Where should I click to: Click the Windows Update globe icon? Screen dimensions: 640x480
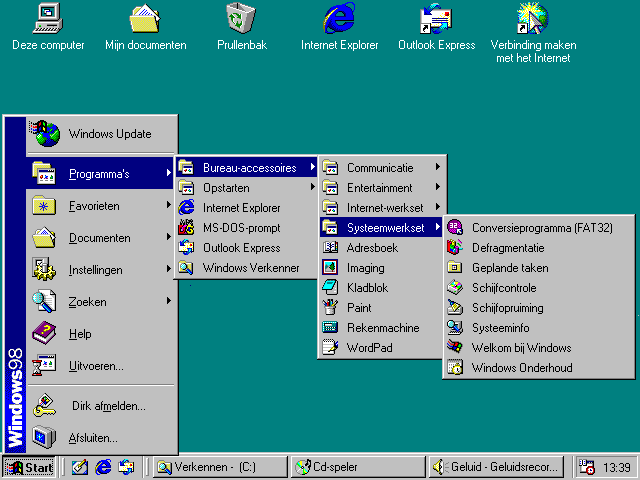(x=45, y=133)
